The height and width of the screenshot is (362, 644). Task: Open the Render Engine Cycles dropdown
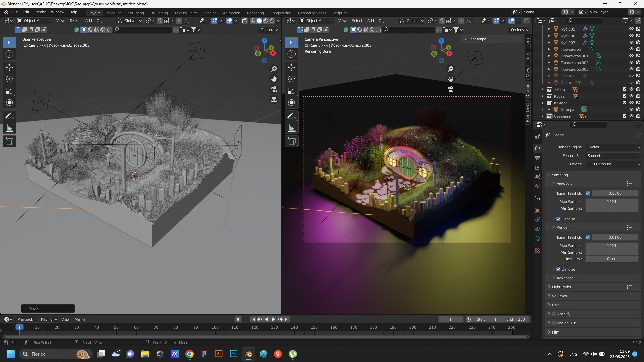[613, 147]
